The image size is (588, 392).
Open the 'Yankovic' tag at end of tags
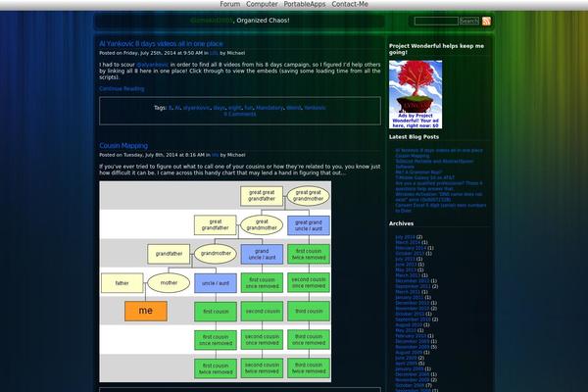click(x=315, y=108)
